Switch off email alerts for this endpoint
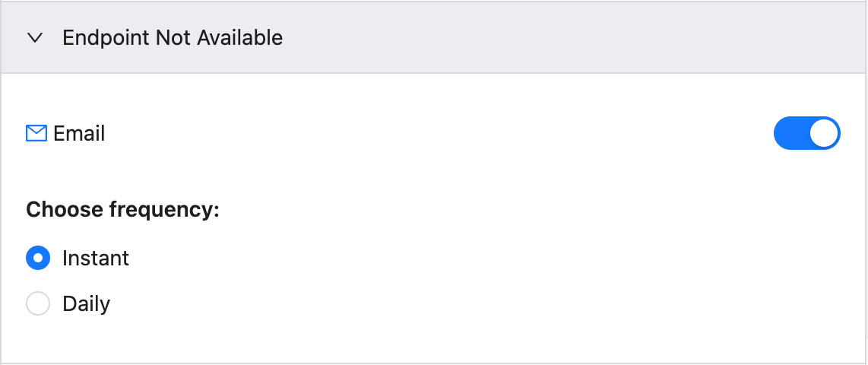 click(806, 133)
